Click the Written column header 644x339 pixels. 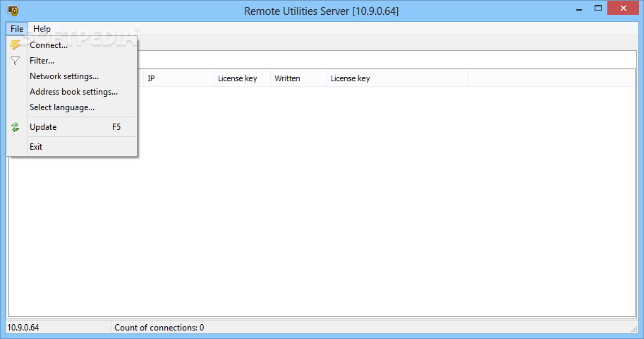pos(298,78)
